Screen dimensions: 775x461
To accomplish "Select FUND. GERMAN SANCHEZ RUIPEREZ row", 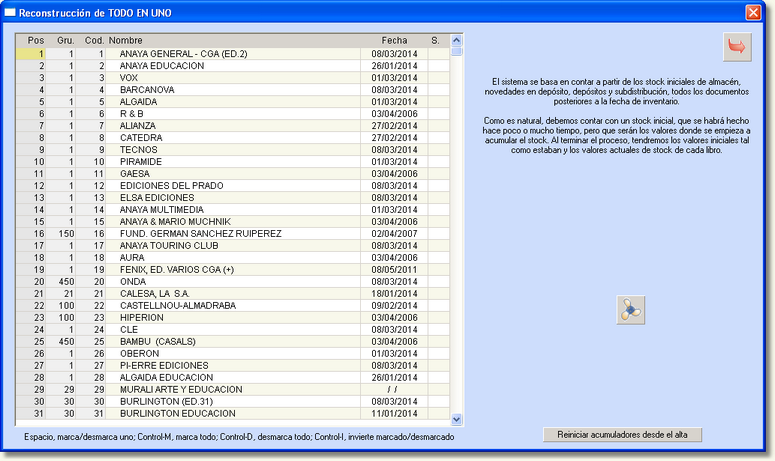I will tap(233, 234).
